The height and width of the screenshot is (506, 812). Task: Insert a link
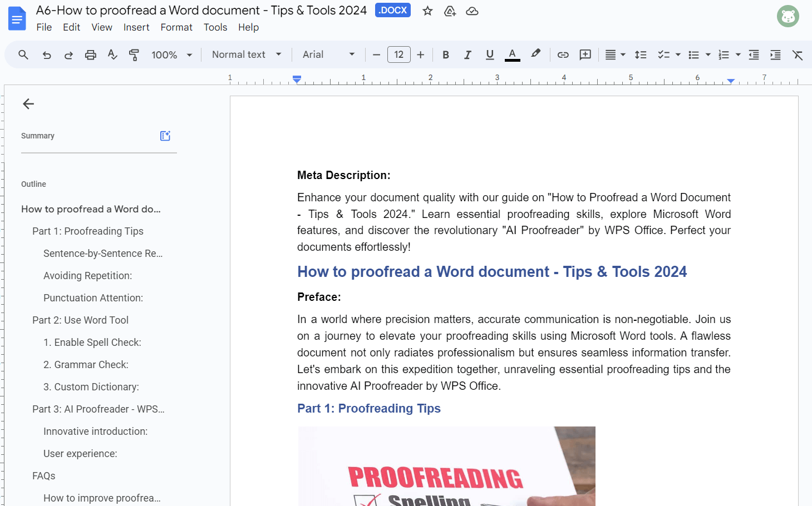coord(563,54)
